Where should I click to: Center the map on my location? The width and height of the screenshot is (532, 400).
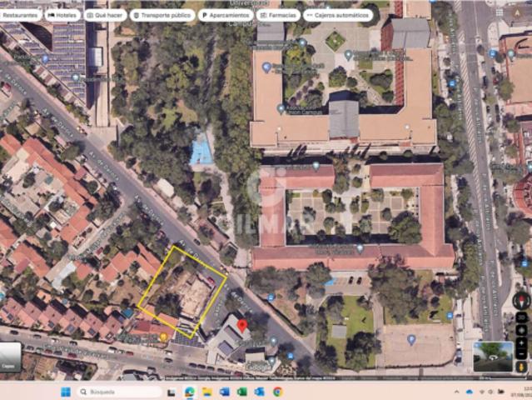tap(521, 330)
